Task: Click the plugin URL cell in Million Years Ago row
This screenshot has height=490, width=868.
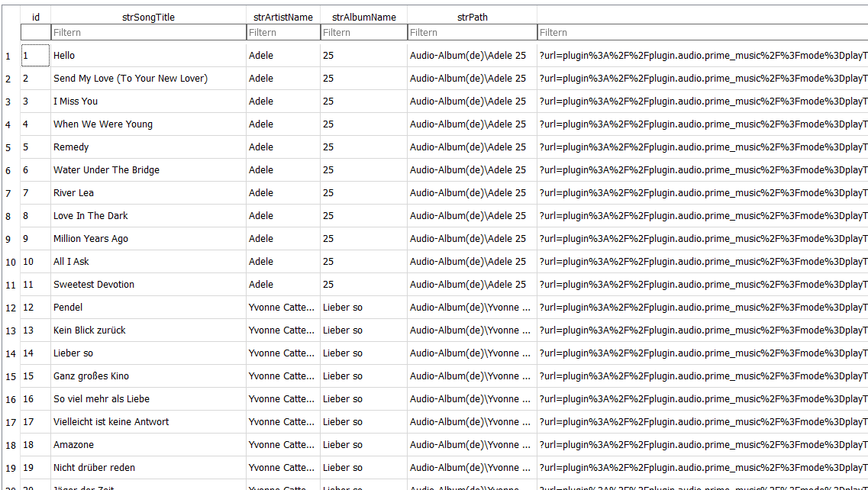Action: click(x=702, y=239)
